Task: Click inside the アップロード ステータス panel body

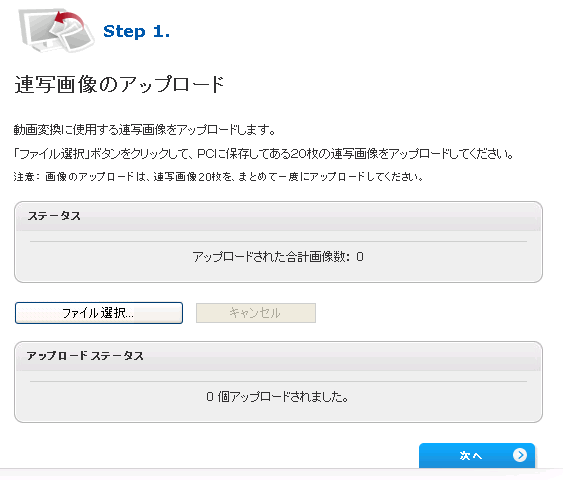Action: pos(278,396)
